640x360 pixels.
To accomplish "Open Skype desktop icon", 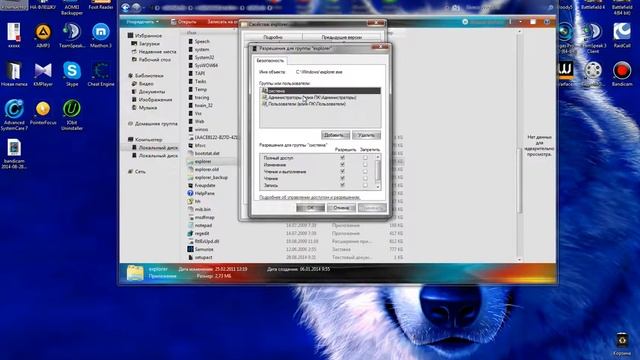I will 72,74.
